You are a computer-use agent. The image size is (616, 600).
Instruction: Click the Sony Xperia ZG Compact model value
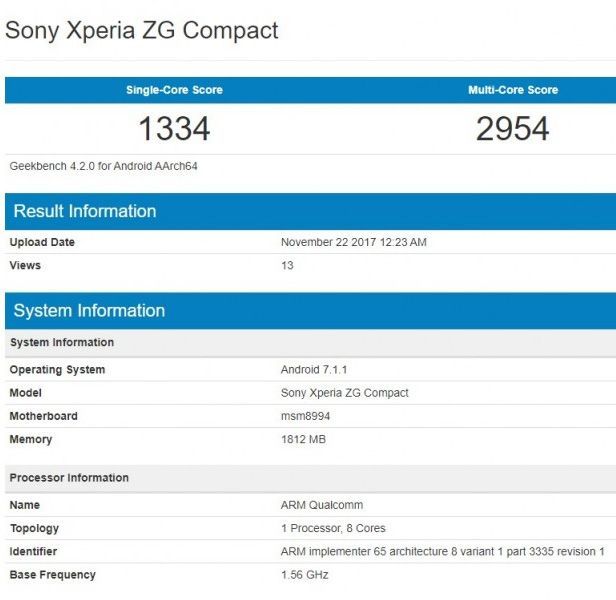point(345,393)
